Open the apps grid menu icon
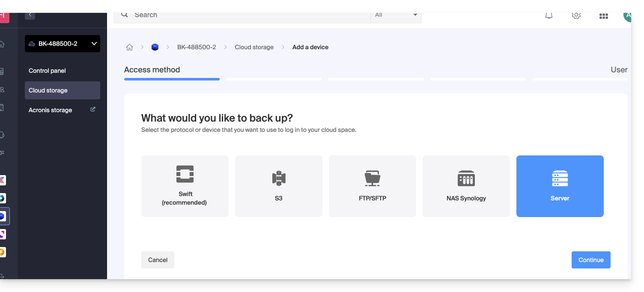 604,16
